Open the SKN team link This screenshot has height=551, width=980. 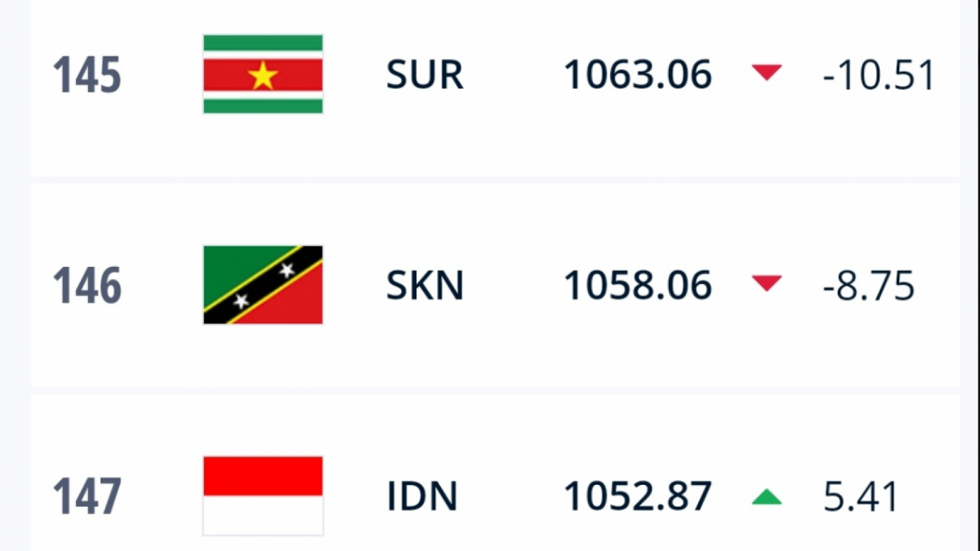[425, 286]
